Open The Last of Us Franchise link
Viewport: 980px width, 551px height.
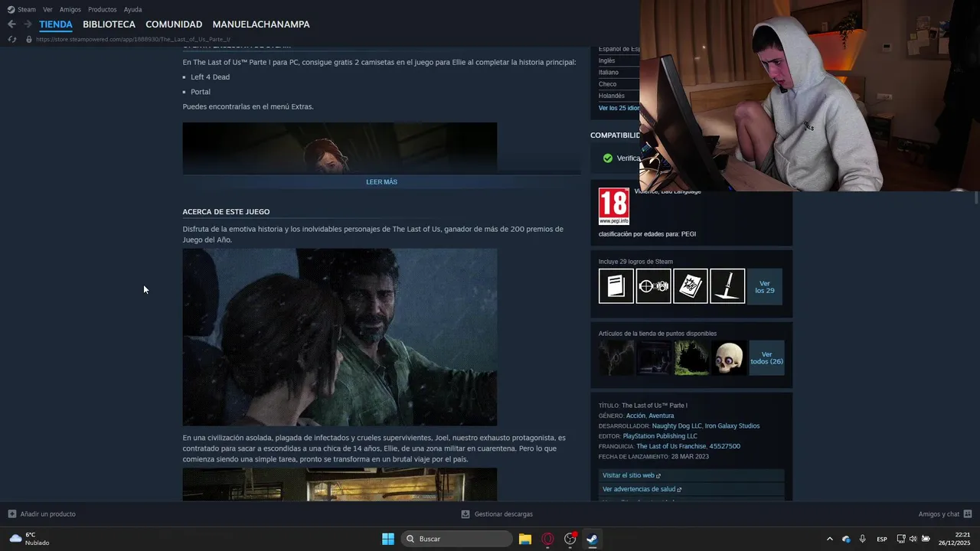[671, 446]
